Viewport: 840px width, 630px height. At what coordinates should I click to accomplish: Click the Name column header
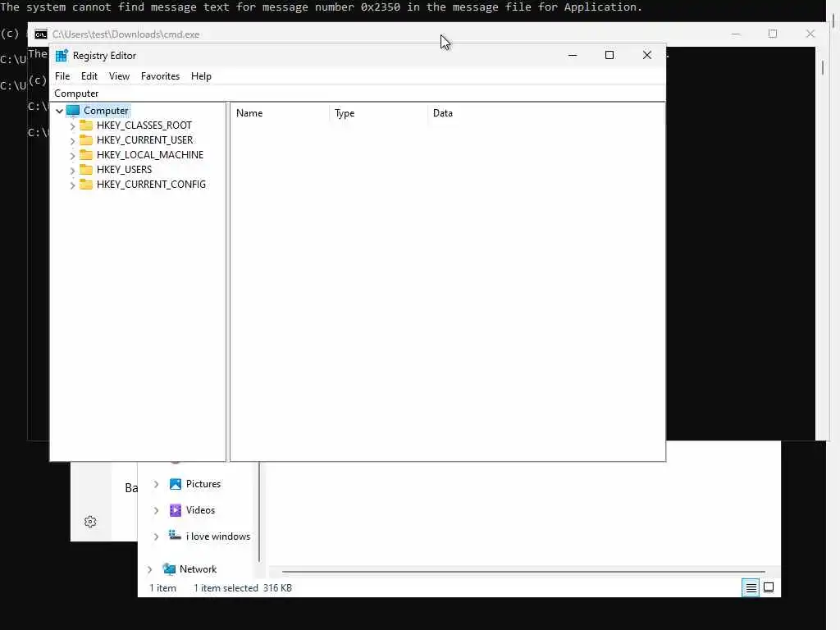[x=280, y=113]
